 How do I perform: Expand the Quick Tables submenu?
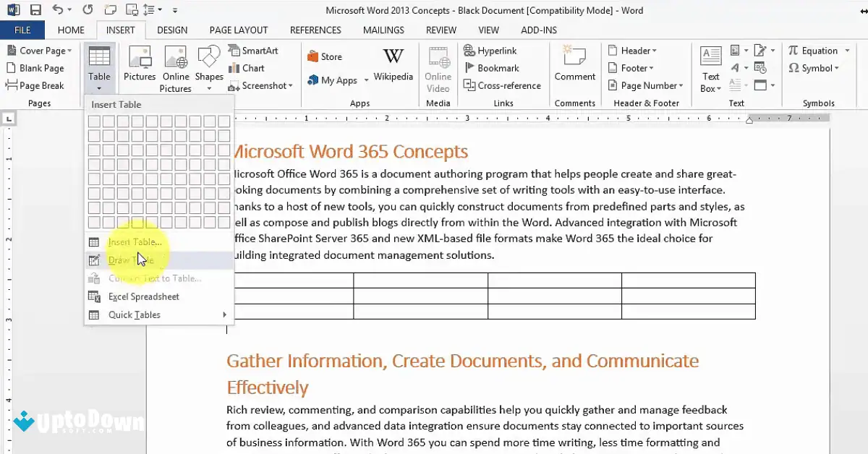click(x=135, y=314)
